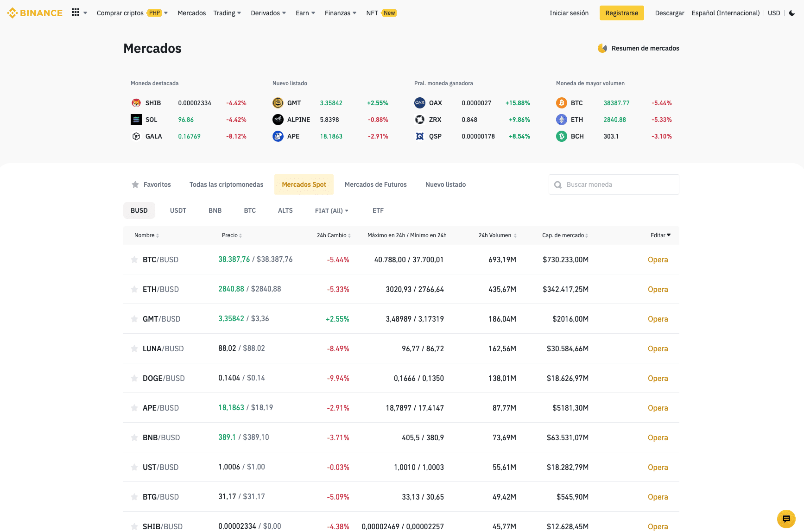The width and height of the screenshot is (804, 532).
Task: Click Opera for LUNA/BUSD
Action: pyautogui.click(x=658, y=348)
